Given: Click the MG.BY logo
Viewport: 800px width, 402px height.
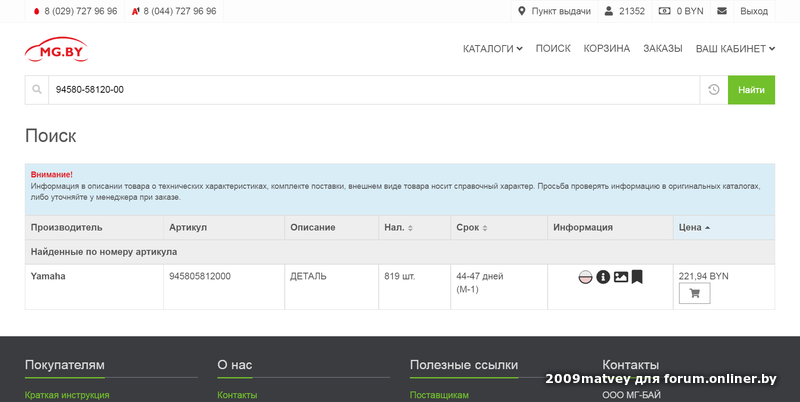Looking at the screenshot, I should pyautogui.click(x=57, y=49).
